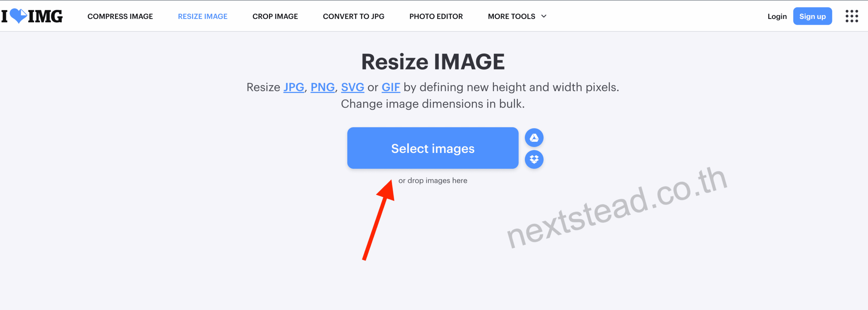This screenshot has height=310, width=868.
Task: Open the SVG link in the description
Action: (x=352, y=87)
